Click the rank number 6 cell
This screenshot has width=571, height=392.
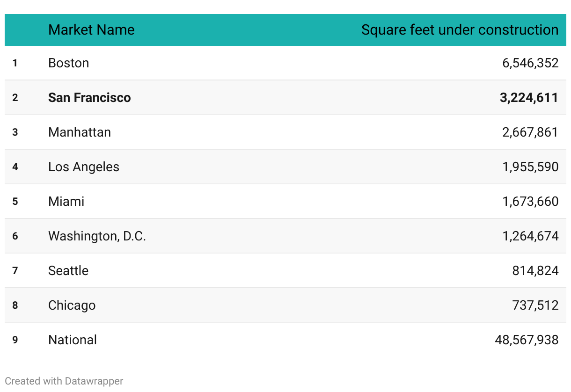click(x=15, y=236)
